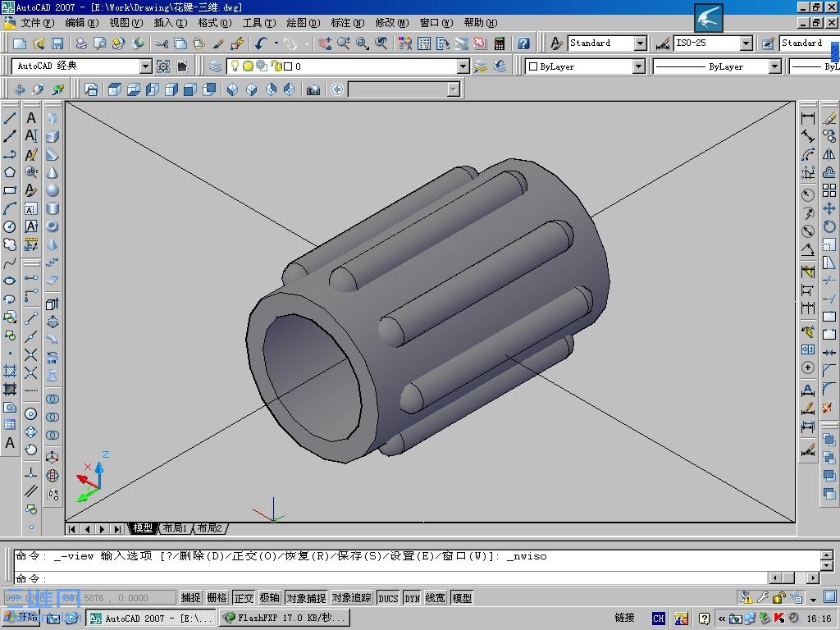Switch to the 布局1 layout tab
This screenshot has height=630, width=840.
click(x=176, y=529)
